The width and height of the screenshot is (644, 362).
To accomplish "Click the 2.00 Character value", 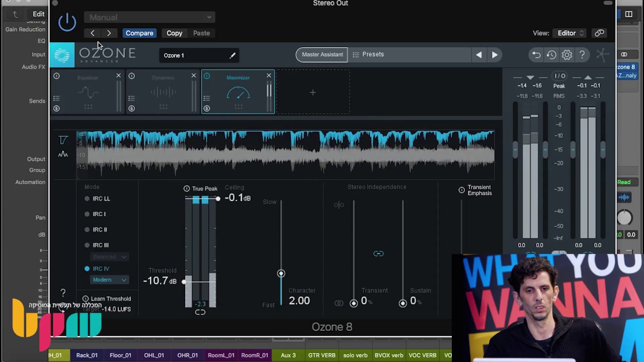I will pyautogui.click(x=299, y=301).
